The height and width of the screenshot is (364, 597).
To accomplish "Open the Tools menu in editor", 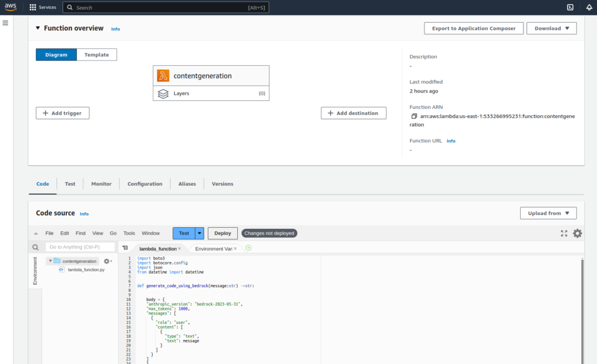I will click(129, 233).
